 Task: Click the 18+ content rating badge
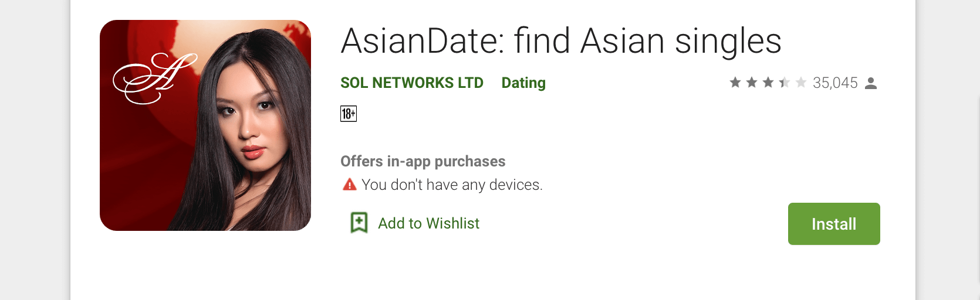tap(349, 114)
